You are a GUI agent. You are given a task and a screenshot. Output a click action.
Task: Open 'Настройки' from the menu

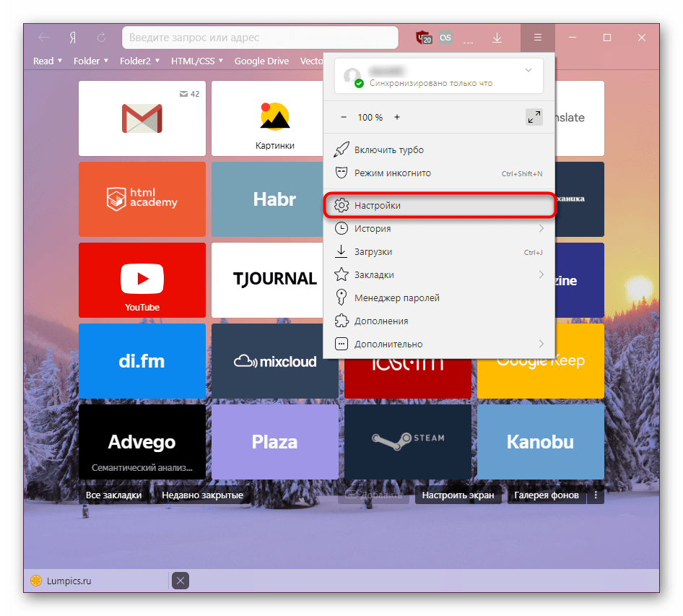439,205
